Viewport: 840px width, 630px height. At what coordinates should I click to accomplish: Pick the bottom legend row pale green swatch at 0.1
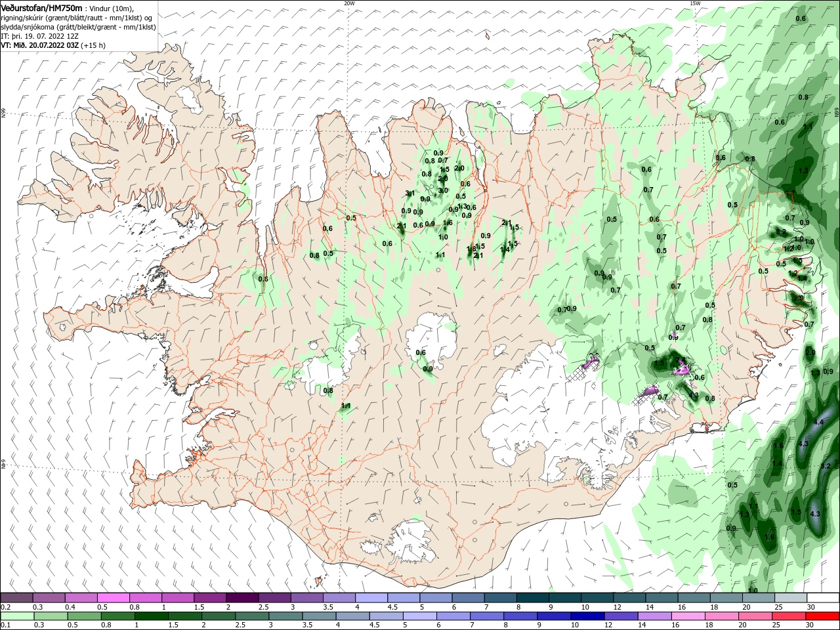coord(16,616)
